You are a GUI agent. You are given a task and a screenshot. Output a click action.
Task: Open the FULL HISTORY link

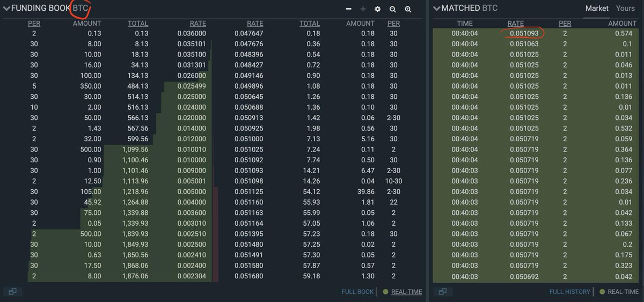coord(569,292)
